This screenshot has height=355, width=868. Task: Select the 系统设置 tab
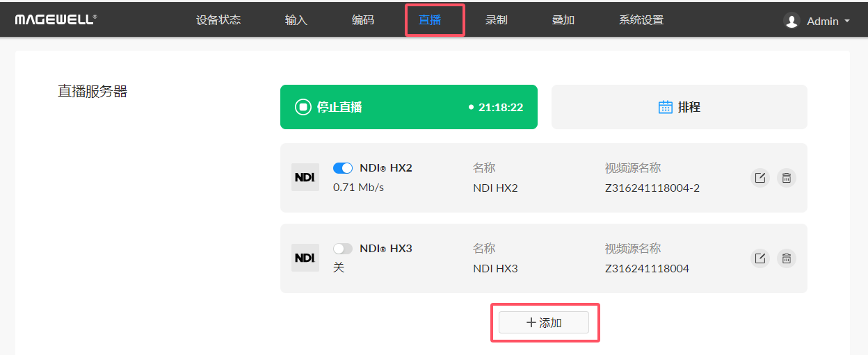[x=641, y=20]
